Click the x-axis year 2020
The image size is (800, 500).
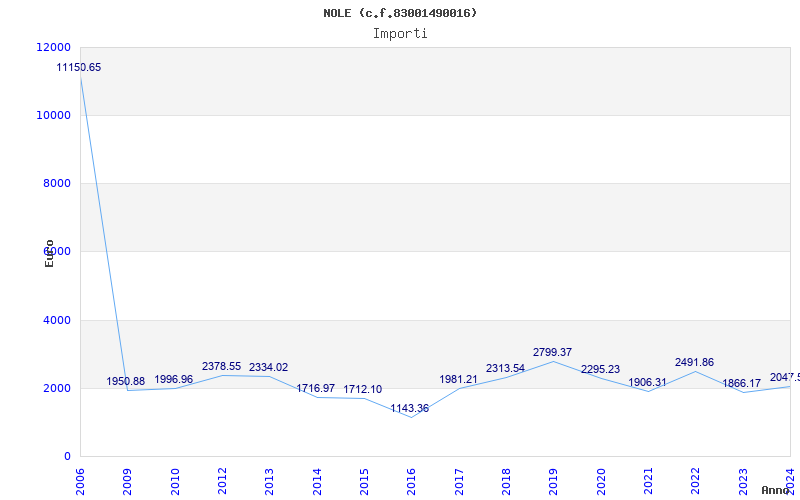pyautogui.click(x=601, y=482)
